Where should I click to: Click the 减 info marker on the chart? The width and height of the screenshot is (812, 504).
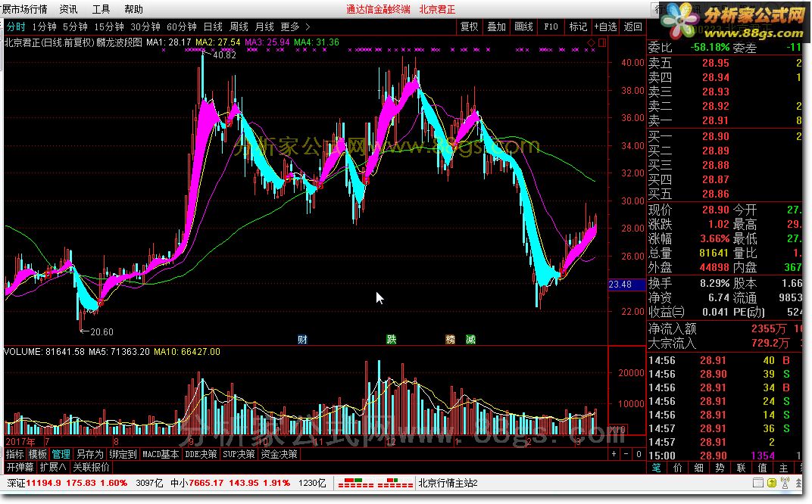point(470,340)
